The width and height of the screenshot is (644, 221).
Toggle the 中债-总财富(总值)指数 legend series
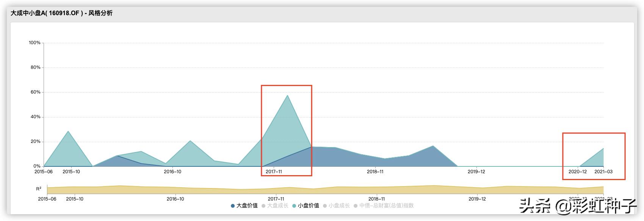tap(384, 205)
